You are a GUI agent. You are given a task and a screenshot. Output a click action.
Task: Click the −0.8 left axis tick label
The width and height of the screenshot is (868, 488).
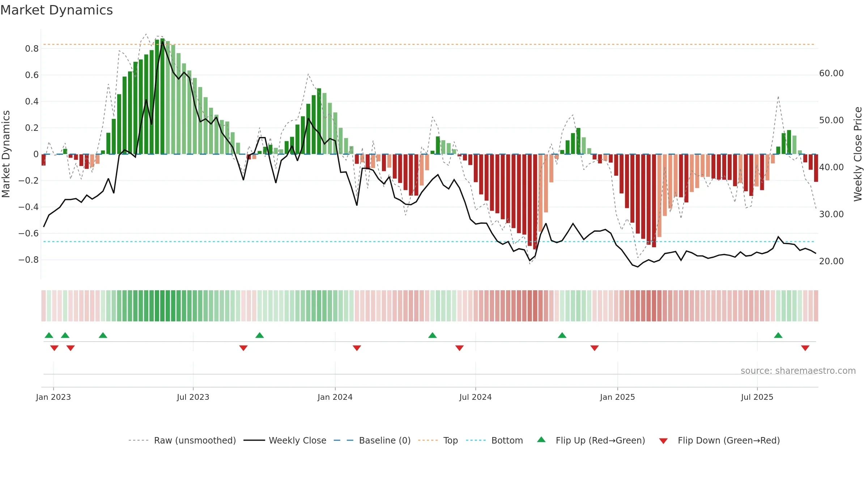[x=29, y=260]
